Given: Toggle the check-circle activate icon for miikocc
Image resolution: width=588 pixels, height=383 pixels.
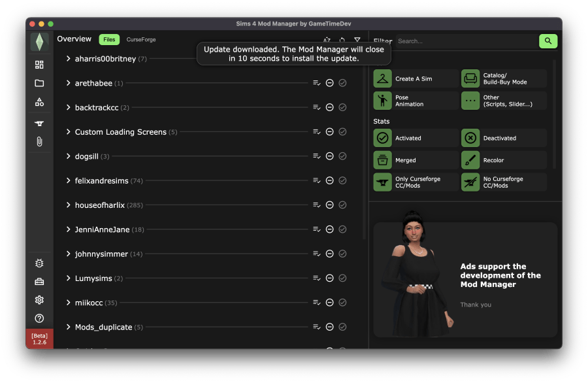Looking at the screenshot, I should (x=342, y=303).
